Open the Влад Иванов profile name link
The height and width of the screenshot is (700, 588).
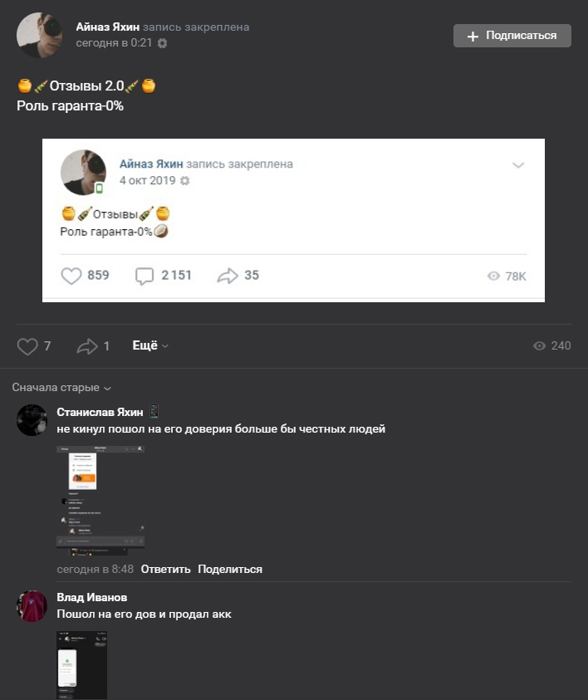[91, 597]
